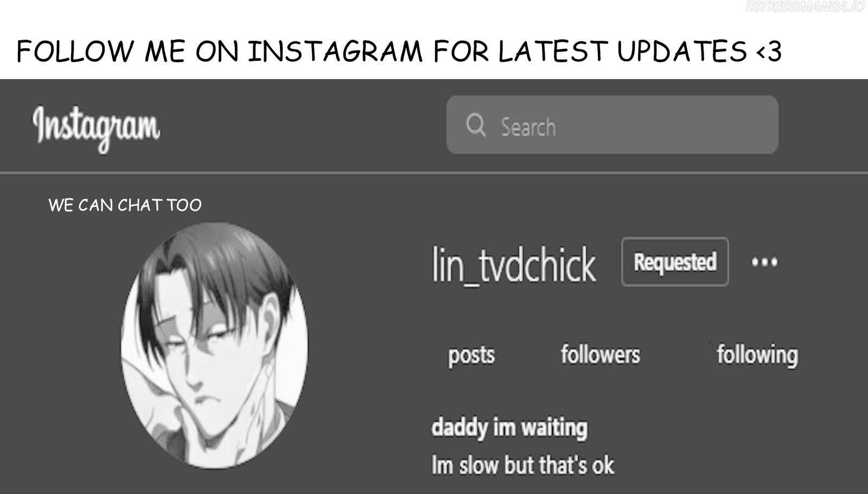
Task: Click the Instagram logo wordmark
Action: [x=96, y=128]
